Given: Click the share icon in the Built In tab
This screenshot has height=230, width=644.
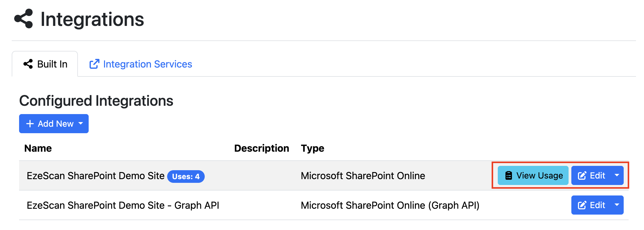Looking at the screenshot, I should pos(28,64).
